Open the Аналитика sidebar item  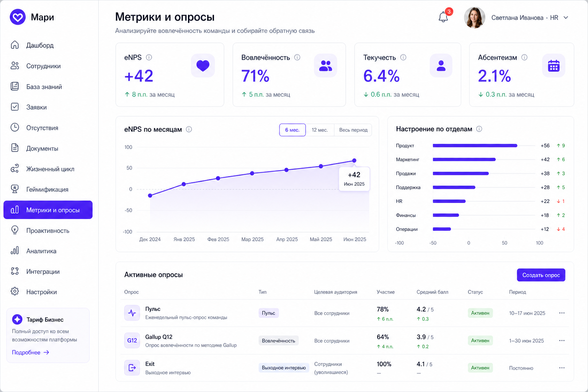coord(48,251)
